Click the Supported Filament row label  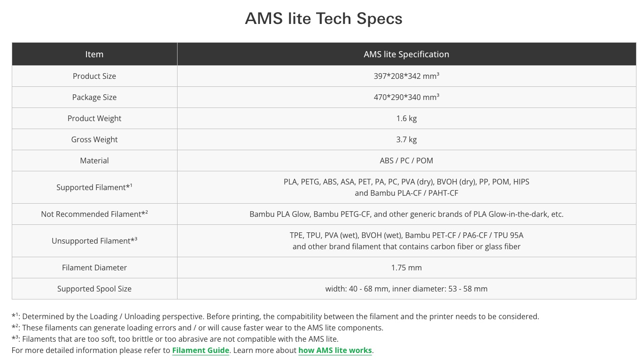click(94, 187)
